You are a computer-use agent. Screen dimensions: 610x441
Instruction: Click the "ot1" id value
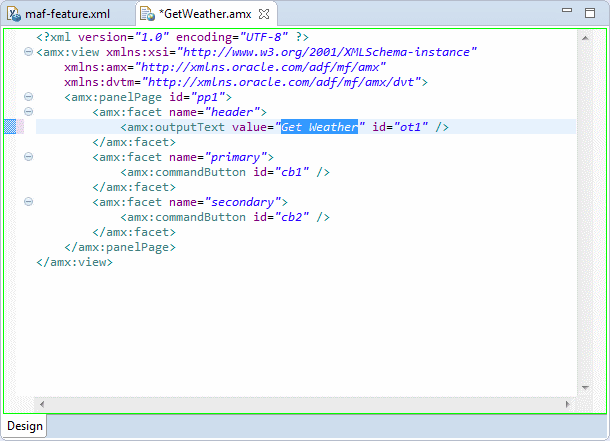[411, 127]
